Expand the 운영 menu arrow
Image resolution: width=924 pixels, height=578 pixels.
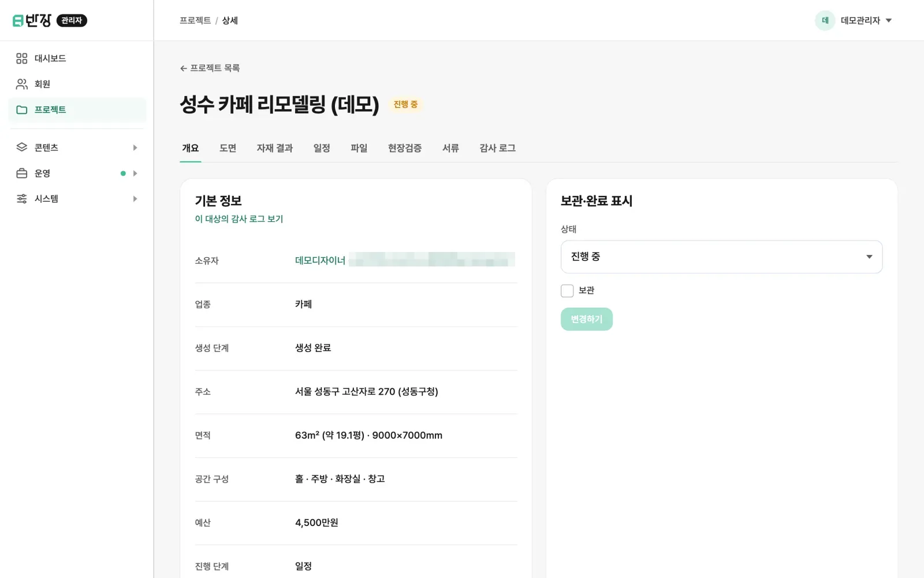[135, 173]
